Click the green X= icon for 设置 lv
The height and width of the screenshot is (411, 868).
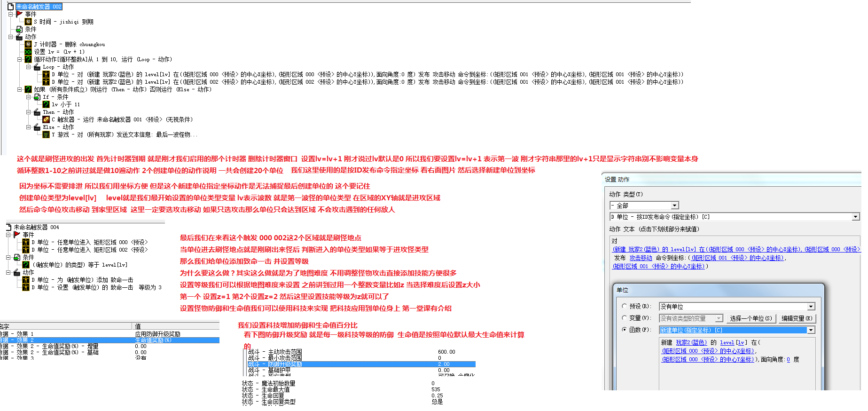coord(28,52)
